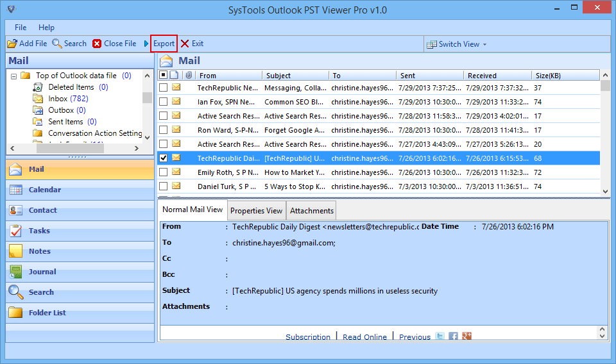
Task: Toggle the select-all checkbox in header
Action: (x=164, y=75)
